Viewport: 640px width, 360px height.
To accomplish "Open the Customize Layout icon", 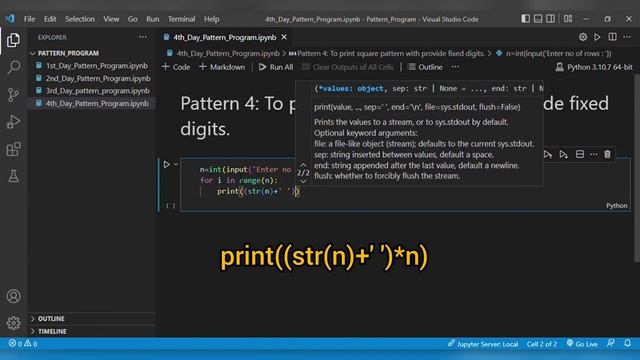I will point(568,19).
